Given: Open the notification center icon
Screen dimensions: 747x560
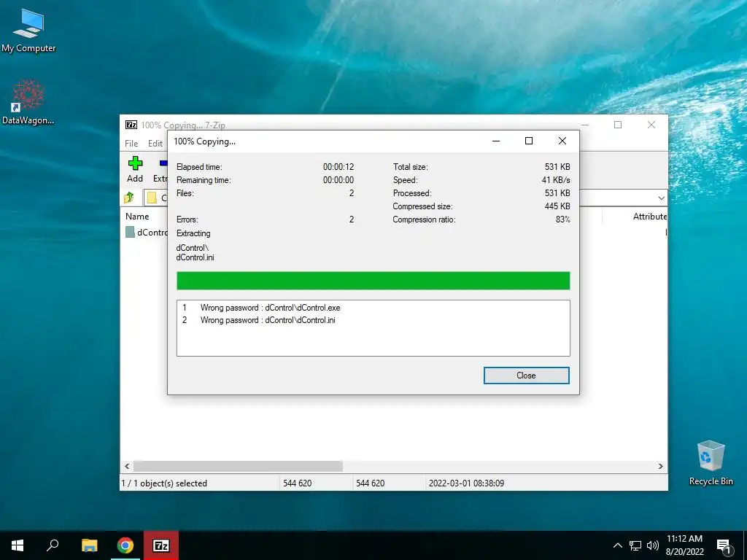Looking at the screenshot, I should (724, 546).
